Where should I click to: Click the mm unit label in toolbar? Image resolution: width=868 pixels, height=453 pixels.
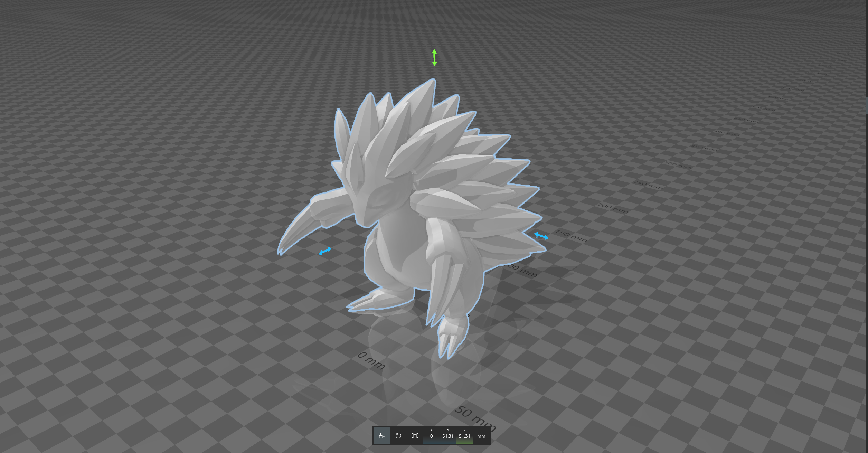(481, 436)
